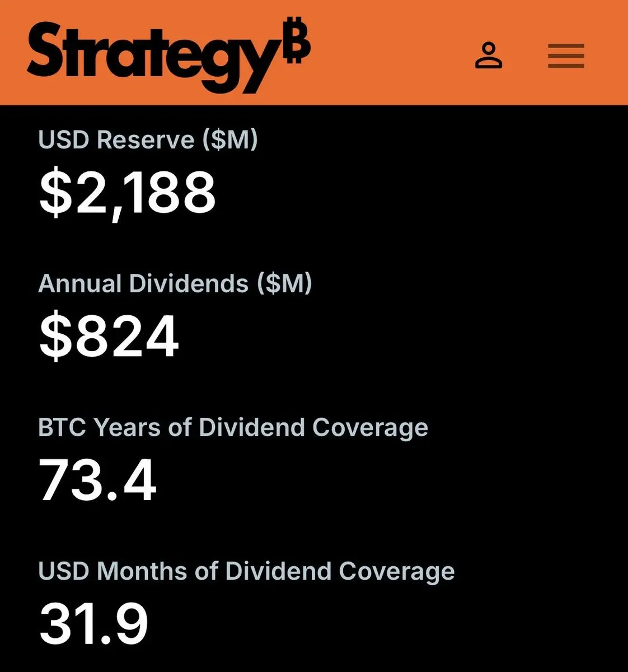Click the word Reserve in USD Reserve label
Screen dimensions: 628x672
pos(146,139)
